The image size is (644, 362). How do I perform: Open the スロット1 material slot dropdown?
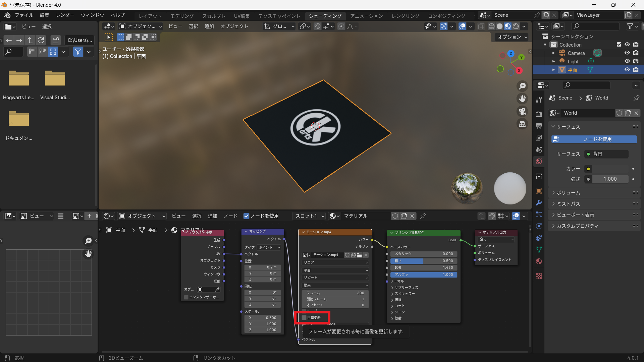click(309, 216)
